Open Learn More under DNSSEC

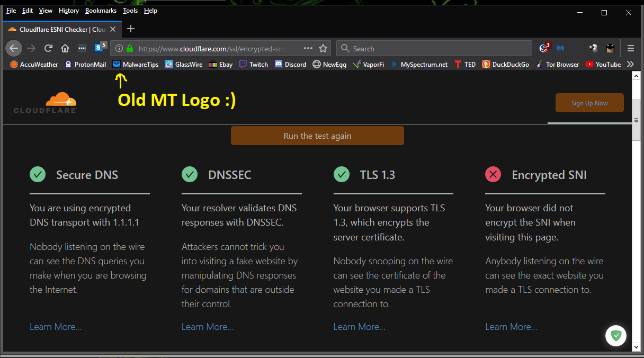(x=208, y=327)
